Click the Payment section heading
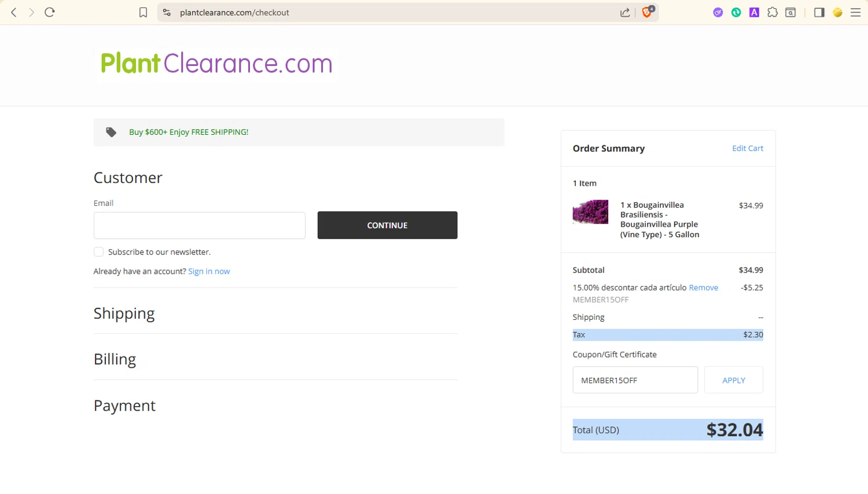This screenshot has width=868, height=494. [x=124, y=405]
